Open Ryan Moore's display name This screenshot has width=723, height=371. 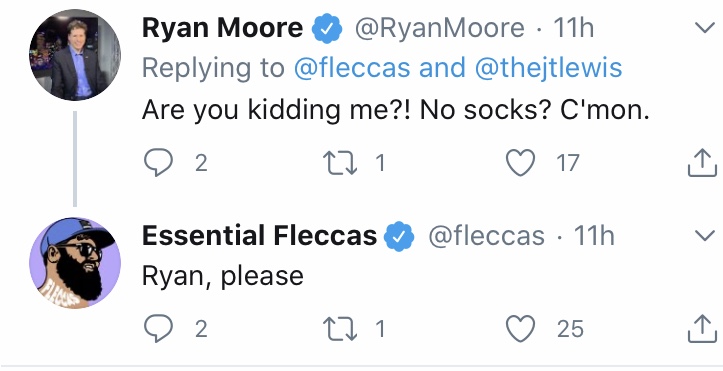(x=222, y=28)
